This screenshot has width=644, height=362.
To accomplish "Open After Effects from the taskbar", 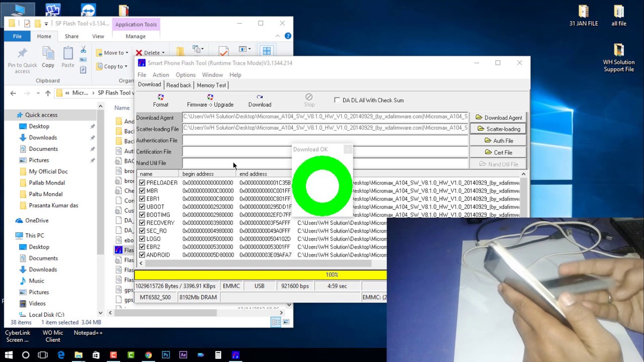I will click(183, 355).
